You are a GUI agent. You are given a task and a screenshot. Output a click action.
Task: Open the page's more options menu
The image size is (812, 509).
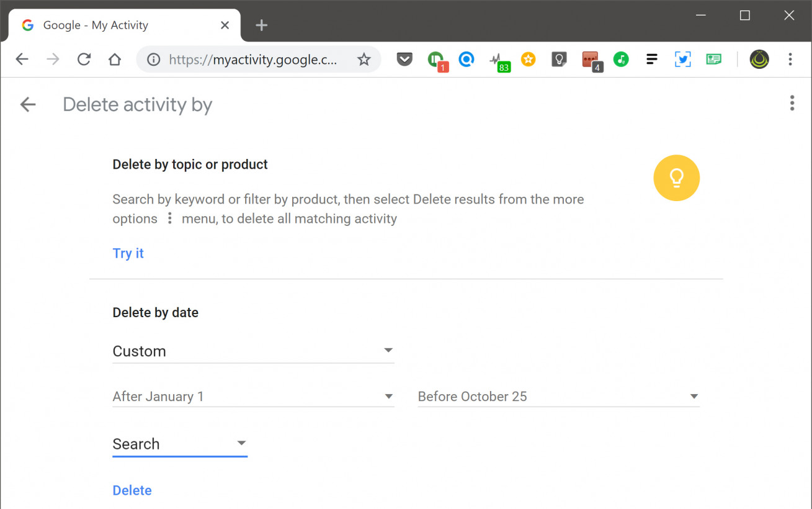coord(792,103)
